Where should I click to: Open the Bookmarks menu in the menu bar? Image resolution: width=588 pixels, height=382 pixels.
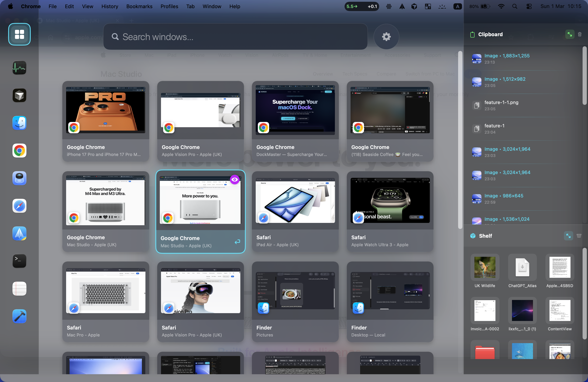[x=139, y=6]
